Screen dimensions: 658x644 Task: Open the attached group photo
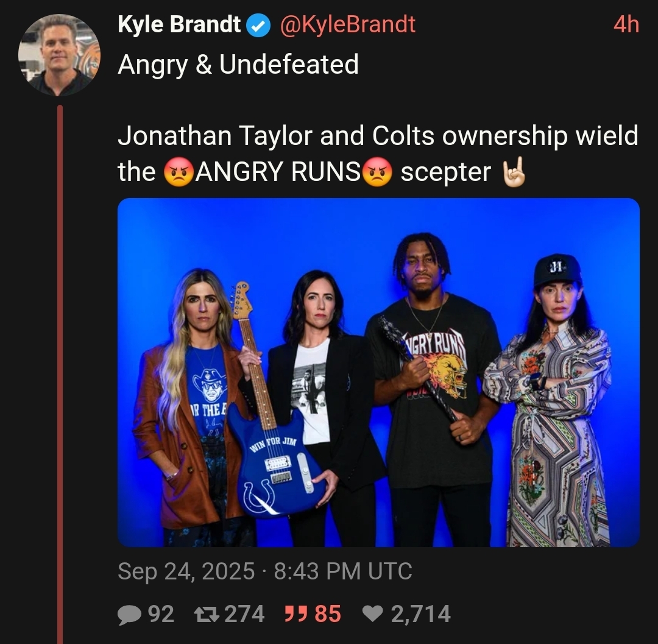click(378, 372)
